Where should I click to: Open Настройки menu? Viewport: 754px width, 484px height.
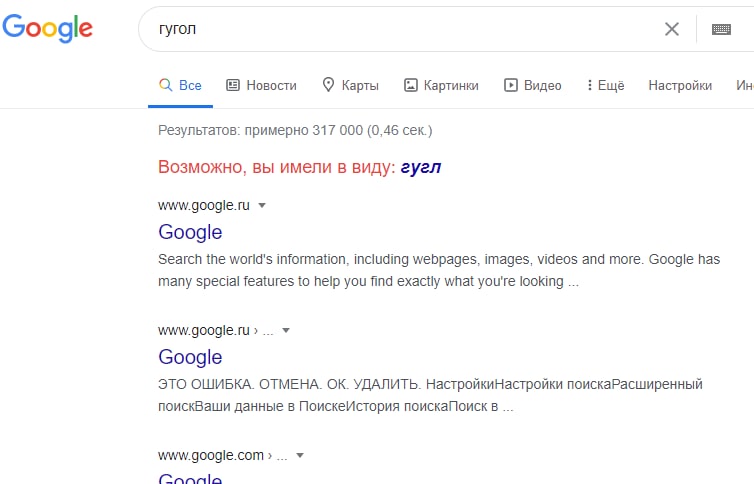[x=680, y=86]
